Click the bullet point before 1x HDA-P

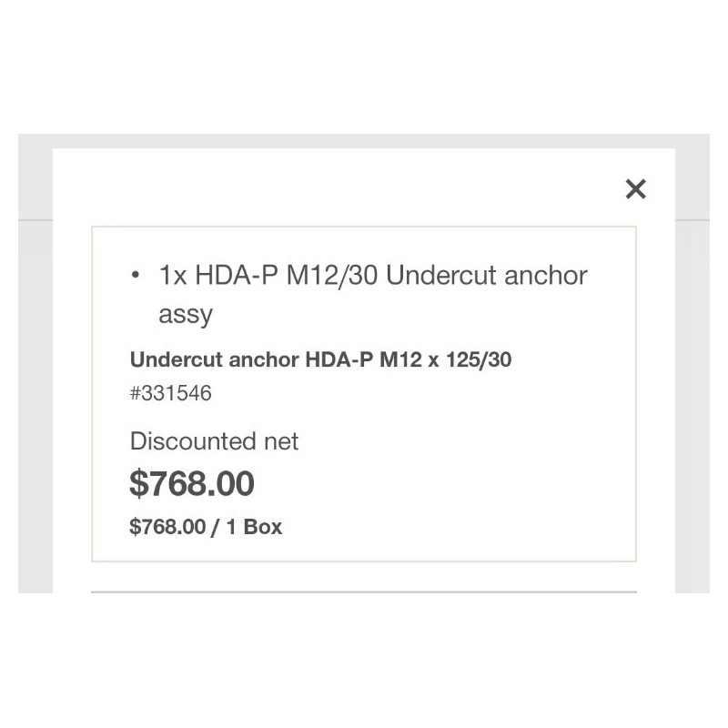(x=135, y=275)
